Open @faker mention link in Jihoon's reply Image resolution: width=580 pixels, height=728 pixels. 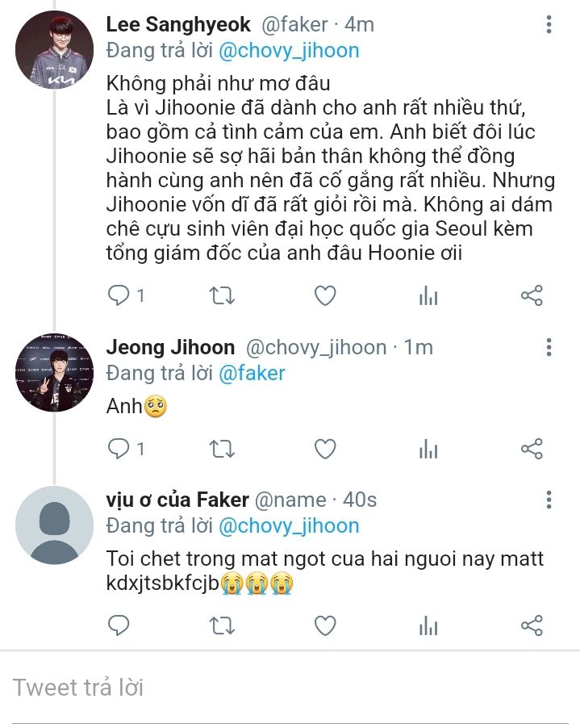252,373
